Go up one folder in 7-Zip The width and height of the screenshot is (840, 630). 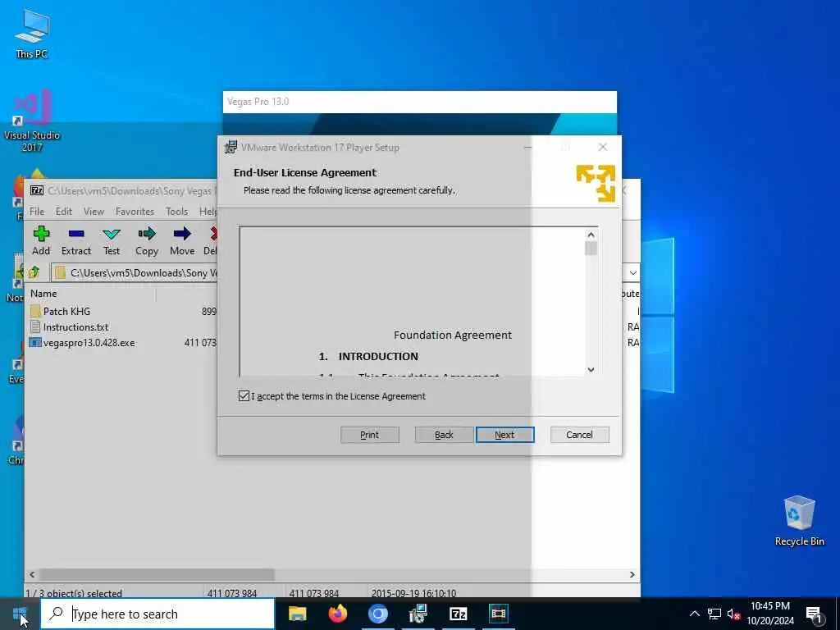tap(34, 272)
